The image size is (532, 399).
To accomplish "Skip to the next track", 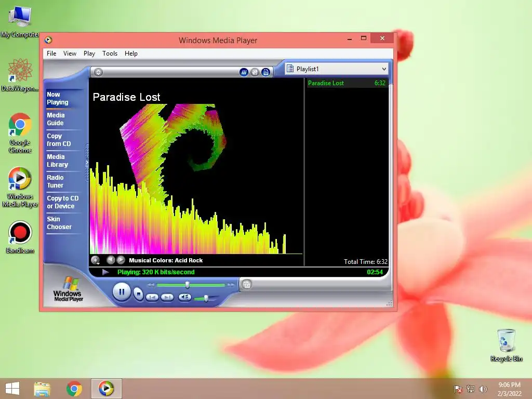I will (167, 297).
